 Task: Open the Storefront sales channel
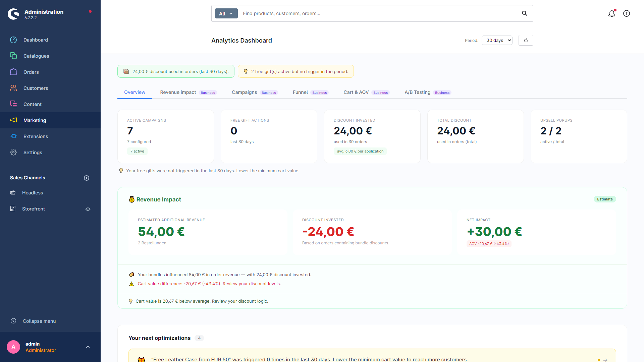34,209
